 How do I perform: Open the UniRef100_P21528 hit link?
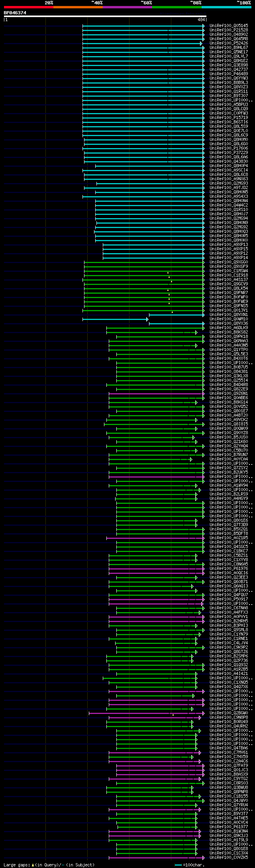229,30
